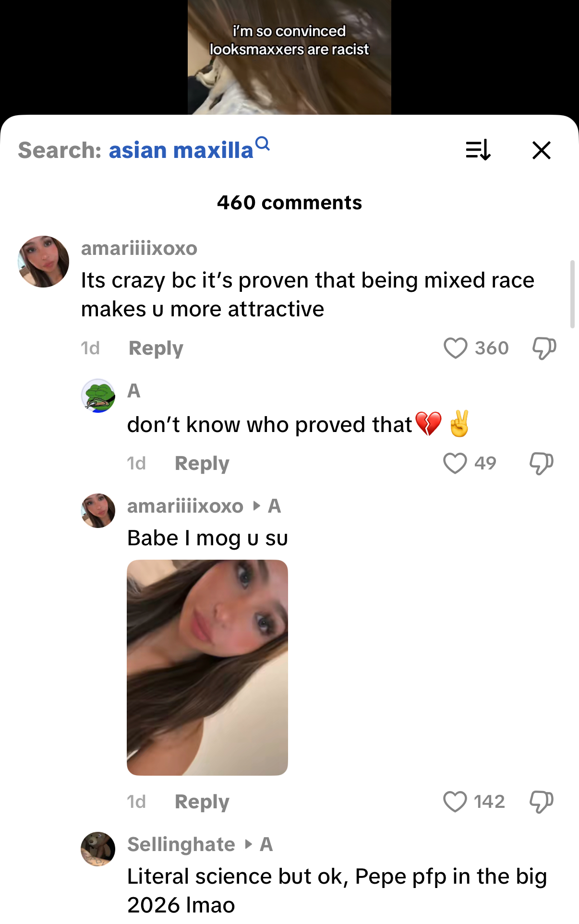
Task: Dislike the comment by amariiiixoxo about mixed race
Action: tap(544, 348)
